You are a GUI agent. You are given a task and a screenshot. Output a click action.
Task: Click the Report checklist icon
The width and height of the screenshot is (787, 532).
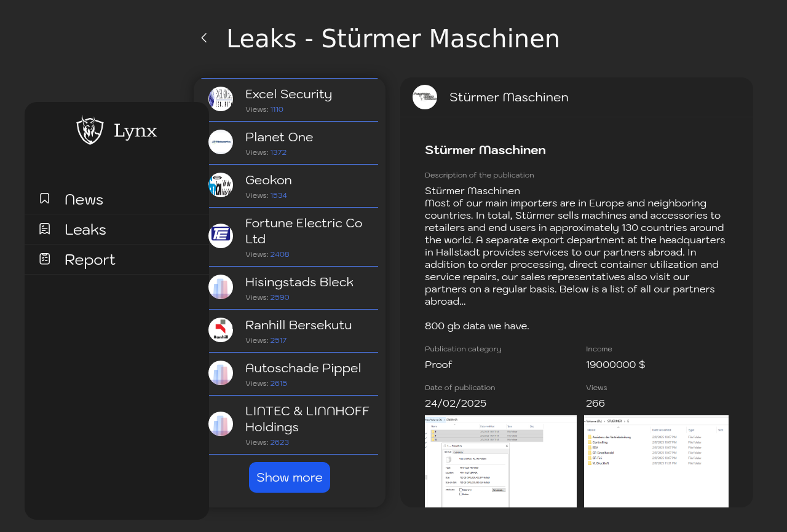(45, 259)
